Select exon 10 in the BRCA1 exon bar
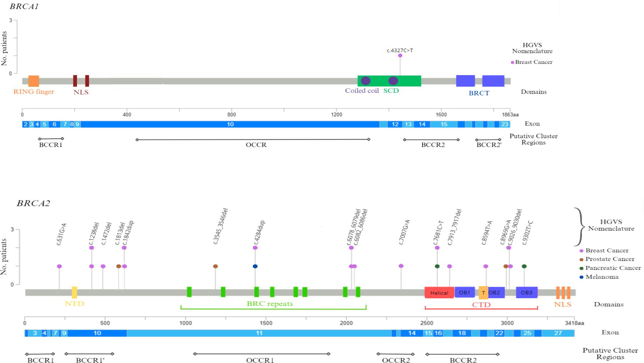The height and width of the screenshot is (363, 644). click(x=230, y=124)
